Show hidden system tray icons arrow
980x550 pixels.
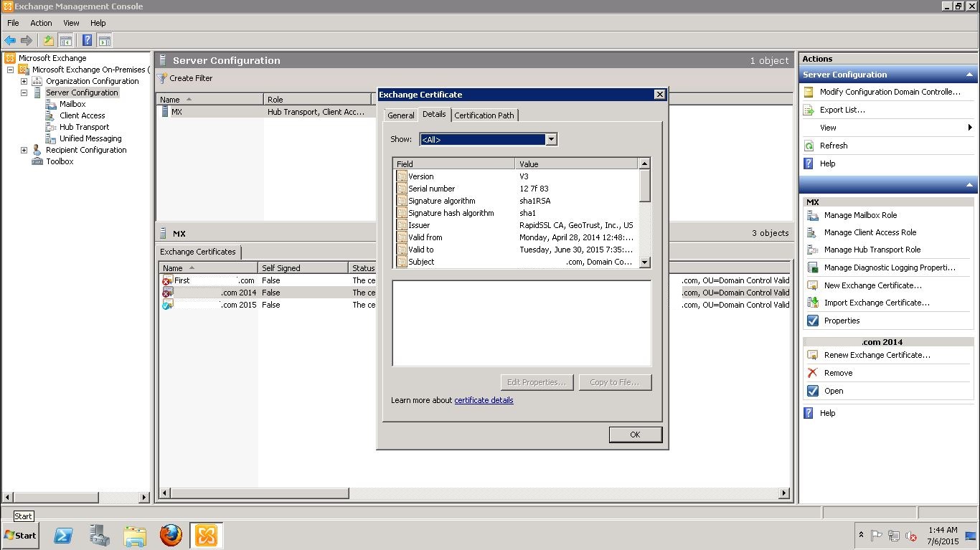(861, 535)
